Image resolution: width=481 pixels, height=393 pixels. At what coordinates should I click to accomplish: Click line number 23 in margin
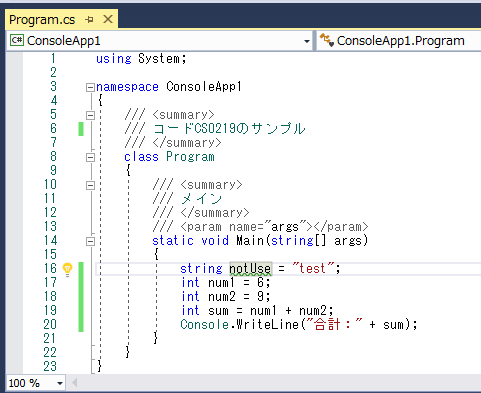point(50,366)
